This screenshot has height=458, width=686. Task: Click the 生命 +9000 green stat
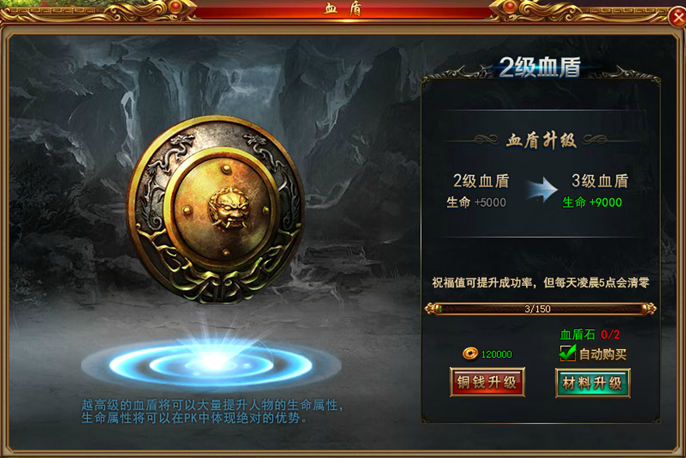click(592, 202)
